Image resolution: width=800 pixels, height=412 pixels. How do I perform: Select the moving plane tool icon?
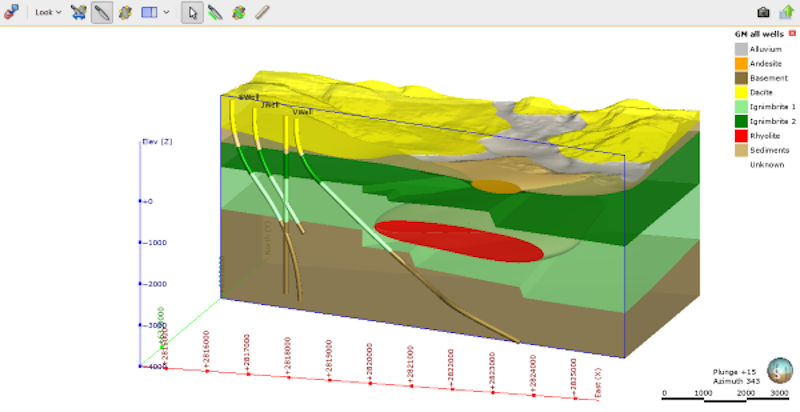tap(125, 13)
